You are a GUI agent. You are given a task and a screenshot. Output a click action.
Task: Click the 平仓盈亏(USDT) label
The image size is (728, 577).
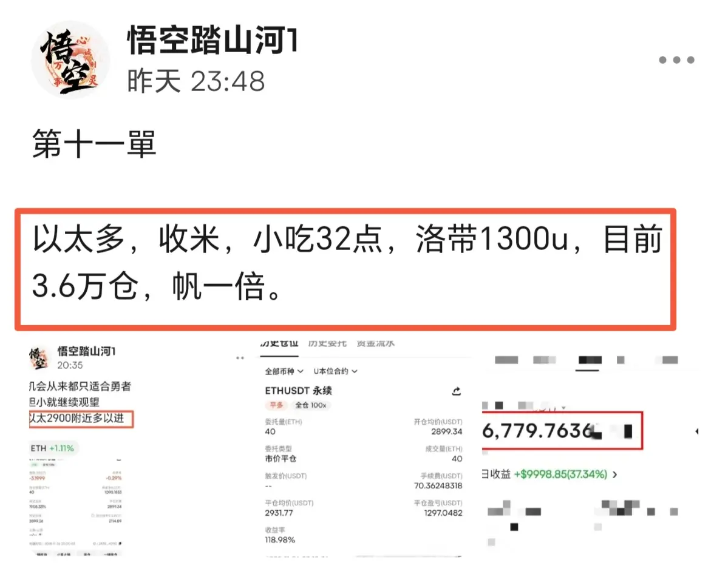438,503
